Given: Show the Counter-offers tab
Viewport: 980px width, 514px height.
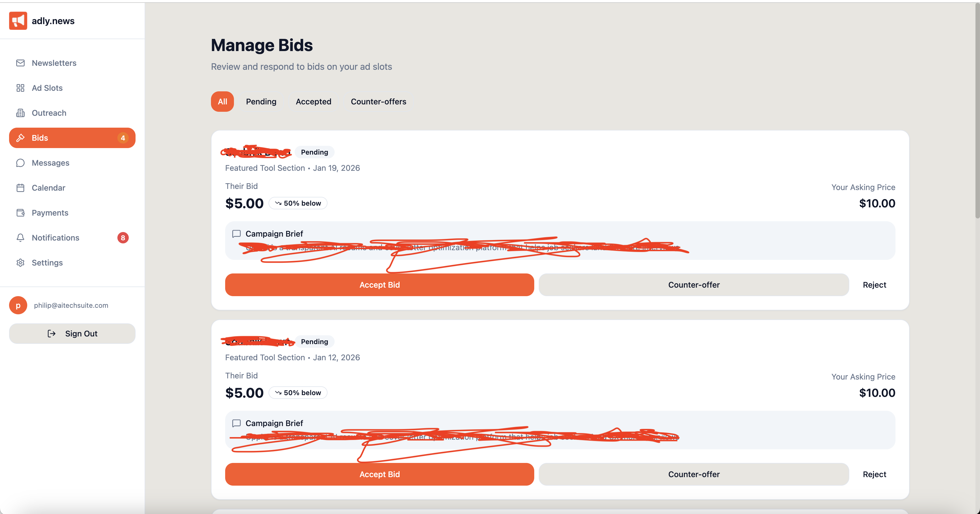Looking at the screenshot, I should click(x=378, y=102).
